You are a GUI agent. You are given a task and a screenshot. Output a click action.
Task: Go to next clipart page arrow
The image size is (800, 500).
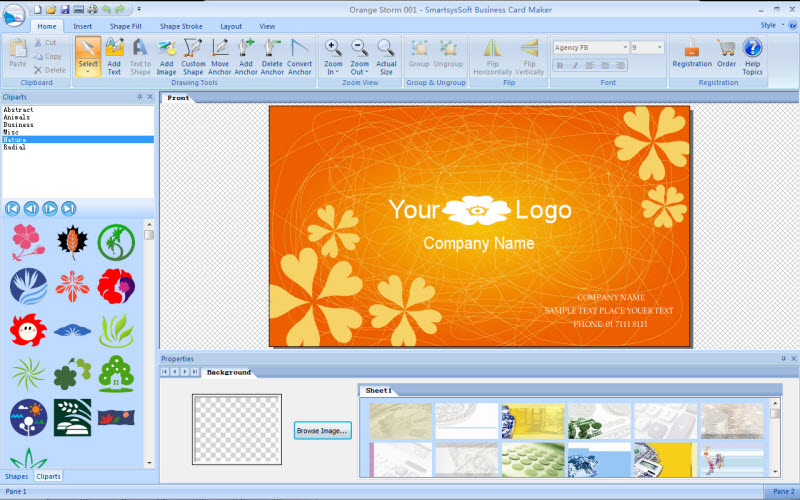click(50, 208)
